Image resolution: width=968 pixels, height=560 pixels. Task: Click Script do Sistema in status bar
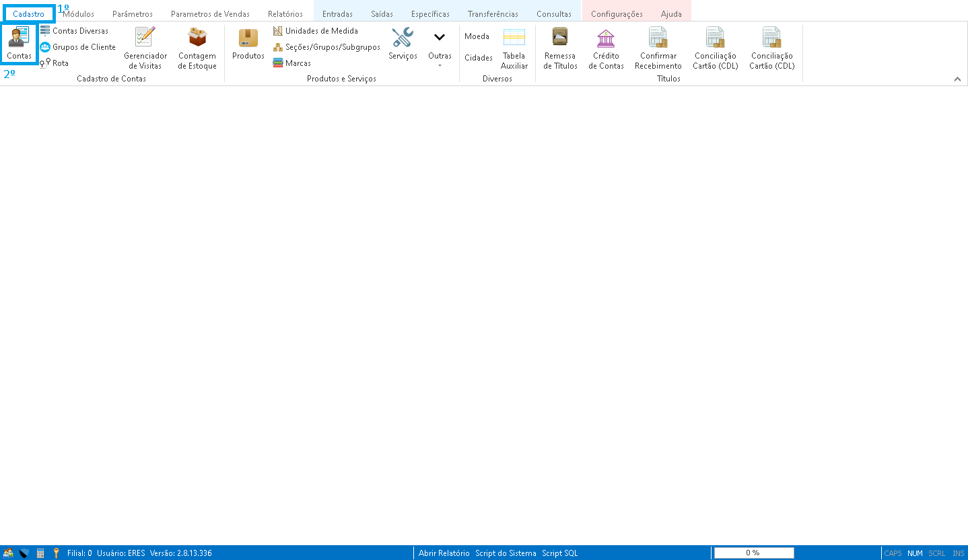tap(506, 553)
